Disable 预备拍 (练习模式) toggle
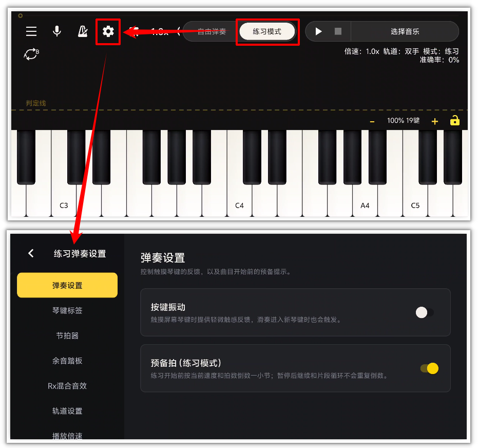This screenshot has width=478, height=448. [x=429, y=368]
